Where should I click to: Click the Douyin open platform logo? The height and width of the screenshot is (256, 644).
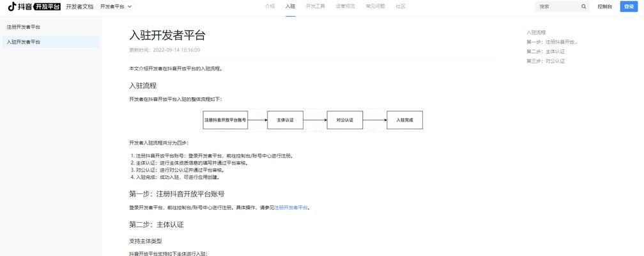(34, 6)
